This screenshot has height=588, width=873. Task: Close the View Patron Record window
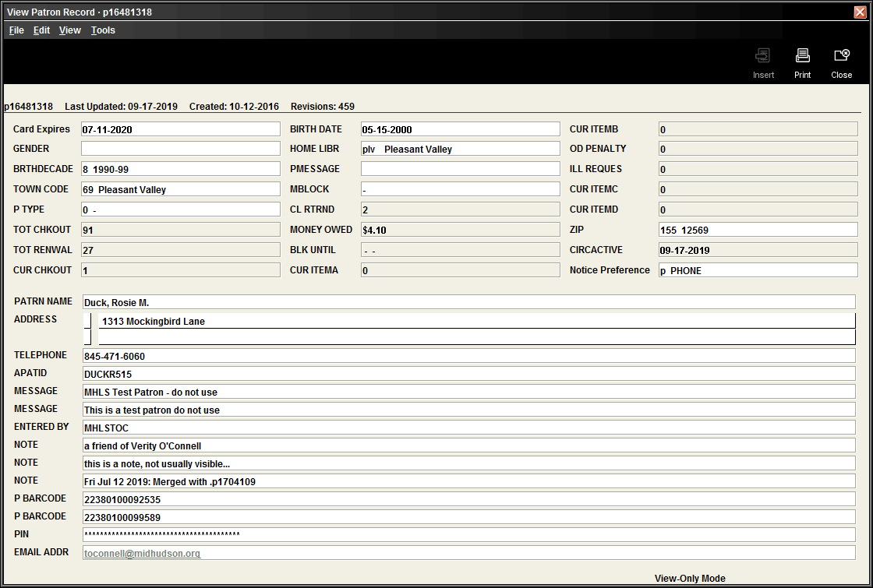(861, 12)
